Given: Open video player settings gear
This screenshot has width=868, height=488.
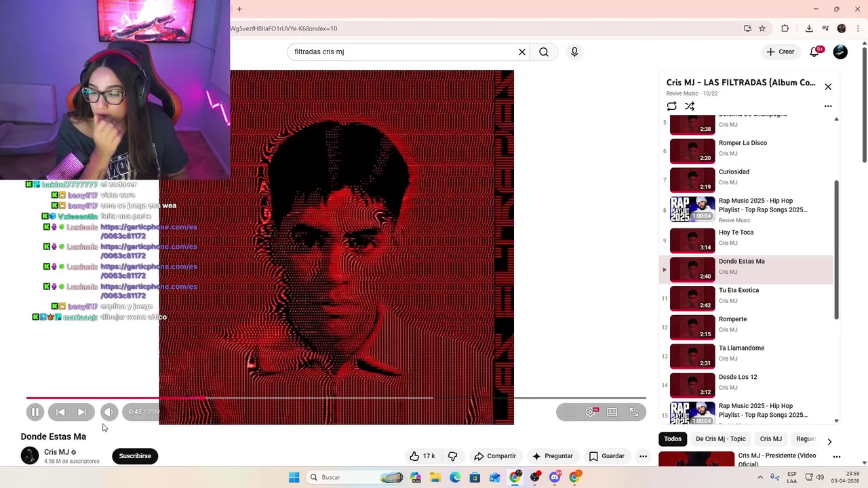Looking at the screenshot, I should [x=591, y=412].
